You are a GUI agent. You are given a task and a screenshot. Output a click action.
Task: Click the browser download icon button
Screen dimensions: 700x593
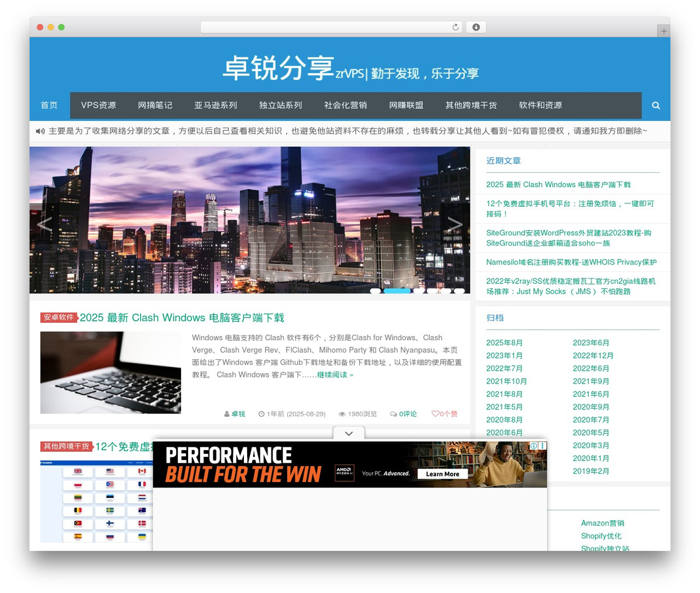coord(476,27)
